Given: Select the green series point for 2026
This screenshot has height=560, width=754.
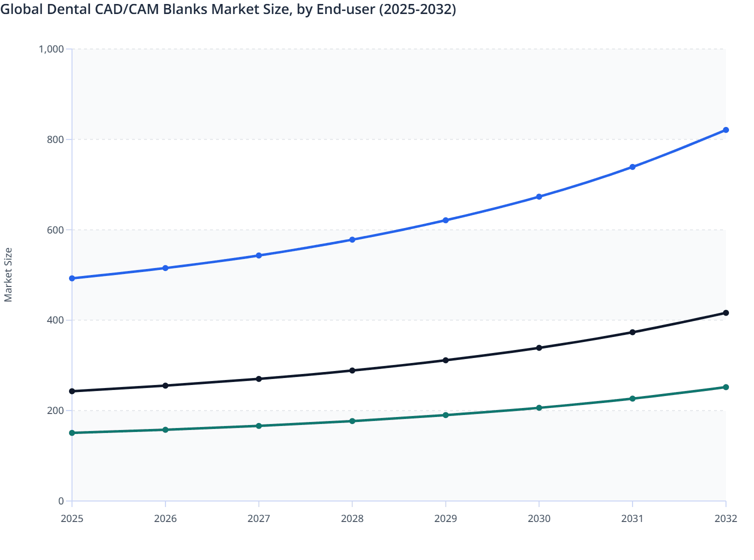Looking at the screenshot, I should click(165, 429).
